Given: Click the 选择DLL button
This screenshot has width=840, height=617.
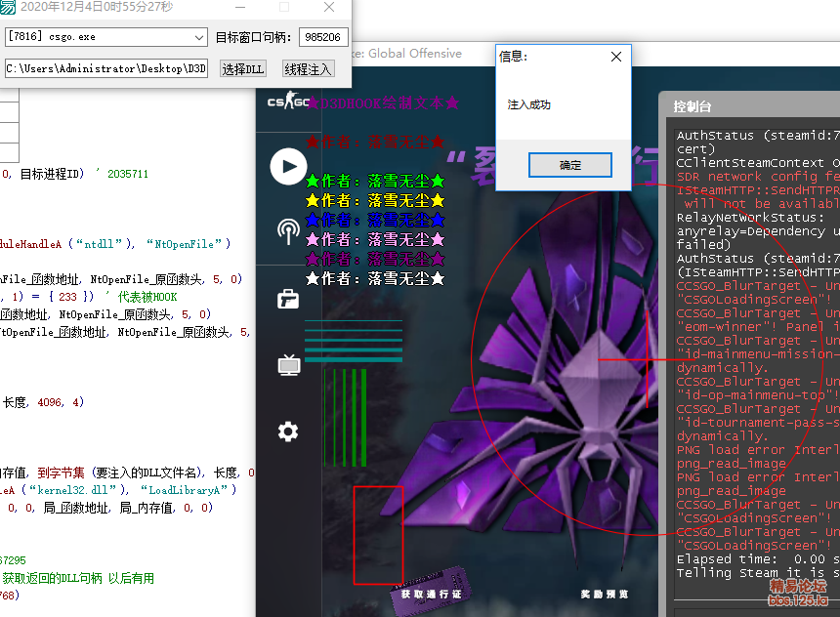Looking at the screenshot, I should 242,69.
